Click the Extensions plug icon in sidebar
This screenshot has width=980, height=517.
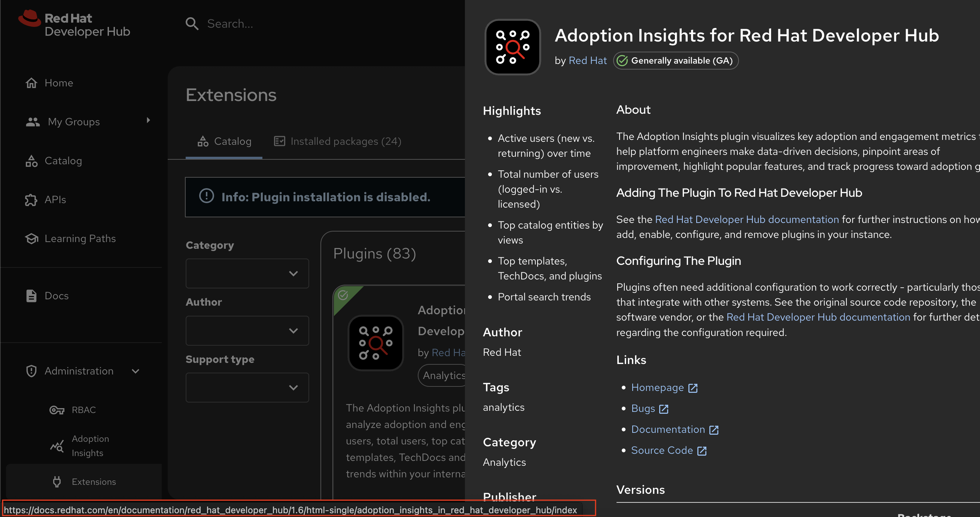(x=57, y=481)
